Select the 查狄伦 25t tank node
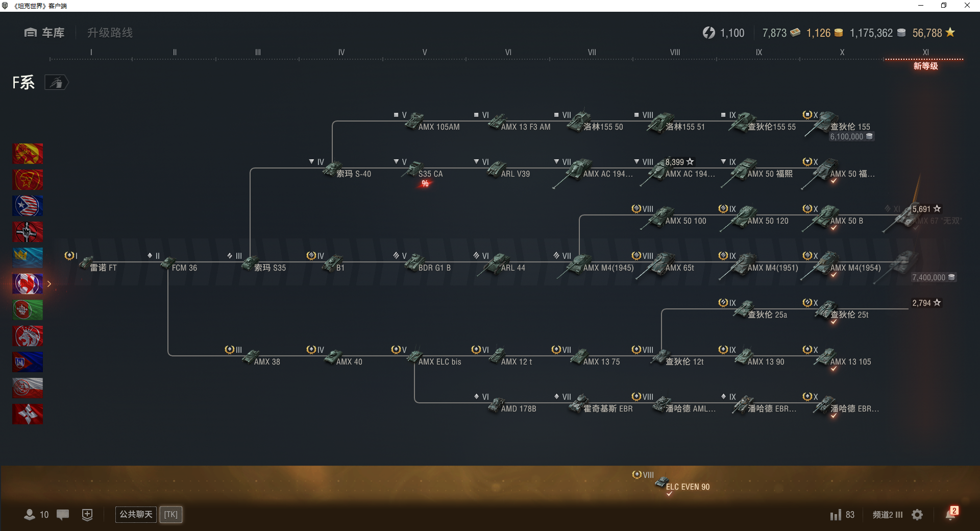 836,310
